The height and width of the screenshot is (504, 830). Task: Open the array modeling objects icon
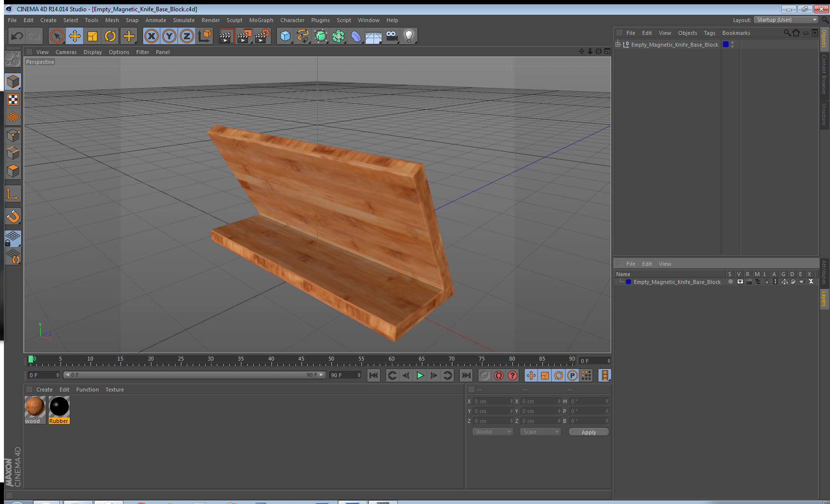(338, 36)
